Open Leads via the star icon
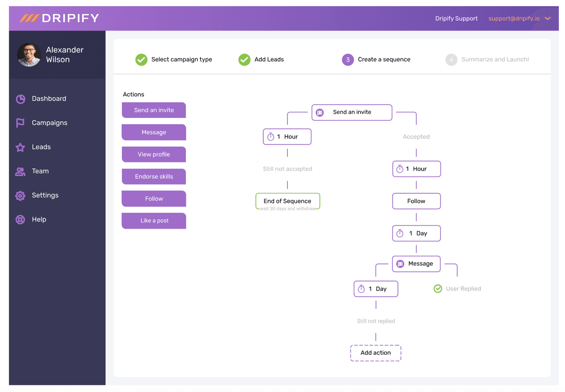565x392 pixels. click(x=20, y=147)
